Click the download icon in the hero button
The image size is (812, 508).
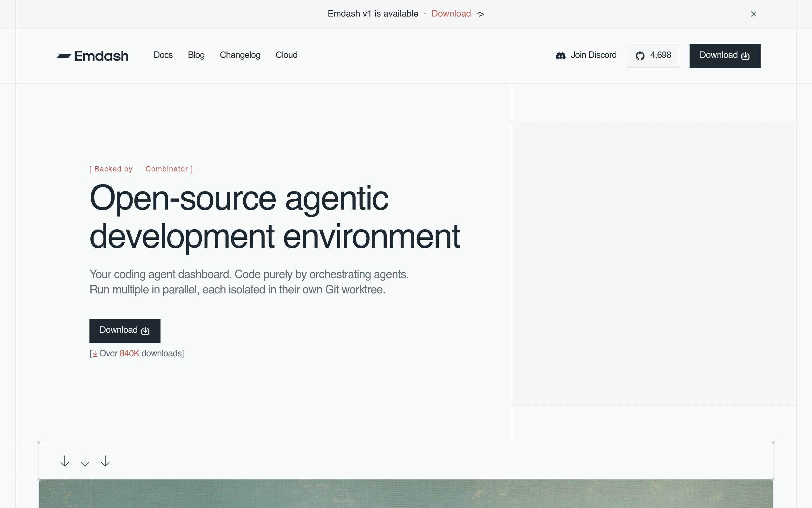click(145, 331)
